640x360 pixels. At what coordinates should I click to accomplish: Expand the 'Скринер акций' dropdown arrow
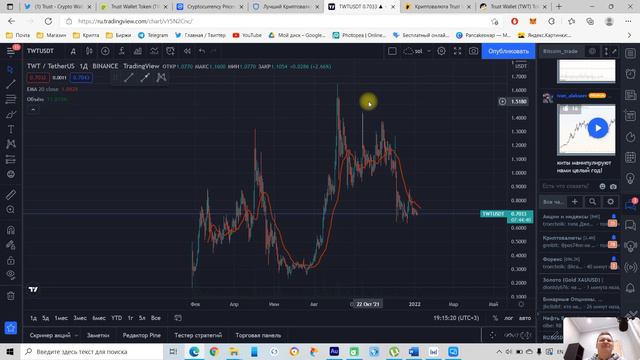76,336
